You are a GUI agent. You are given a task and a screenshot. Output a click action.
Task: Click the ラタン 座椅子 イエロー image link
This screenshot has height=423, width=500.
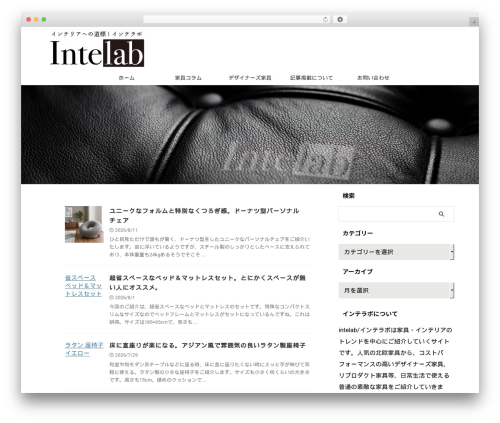pyautogui.click(x=84, y=349)
